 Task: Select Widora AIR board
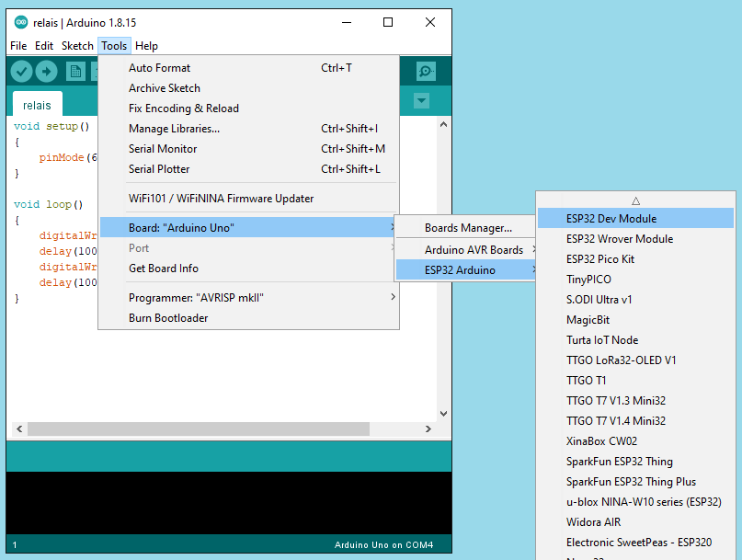tap(635, 522)
